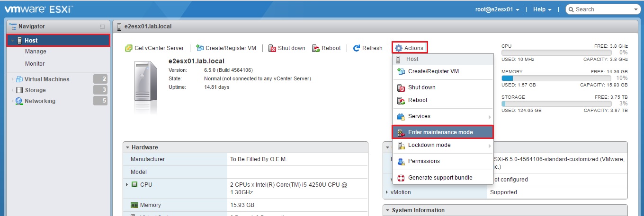Select Enter maintenance mode
The height and width of the screenshot is (216, 644).
[443, 132]
